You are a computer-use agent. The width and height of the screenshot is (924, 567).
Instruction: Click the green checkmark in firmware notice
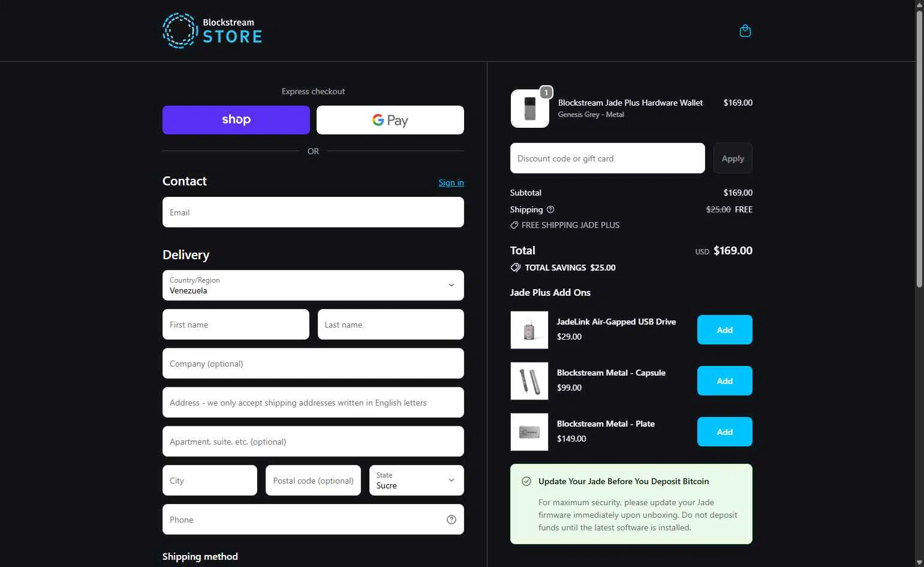[x=526, y=481]
